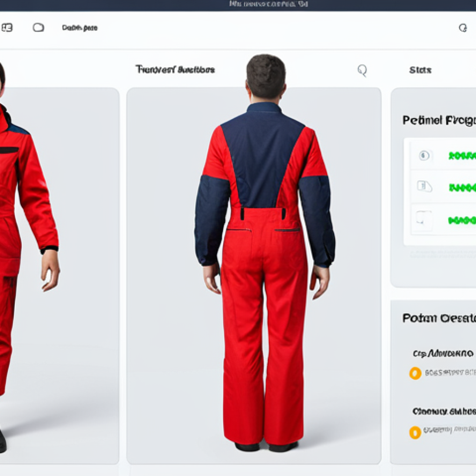This screenshot has height=476, width=476.
Task: Click the heading text above the center jumpsuit card
Action: click(175, 70)
